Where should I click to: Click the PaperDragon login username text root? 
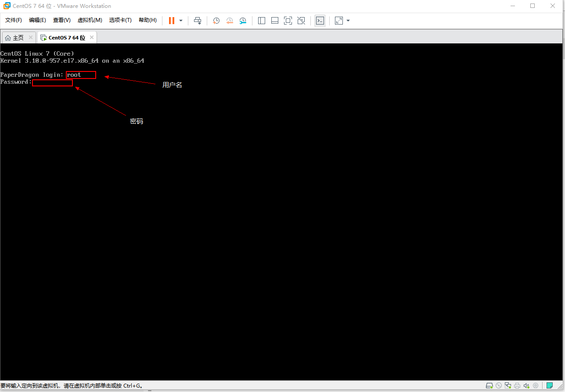[74, 75]
